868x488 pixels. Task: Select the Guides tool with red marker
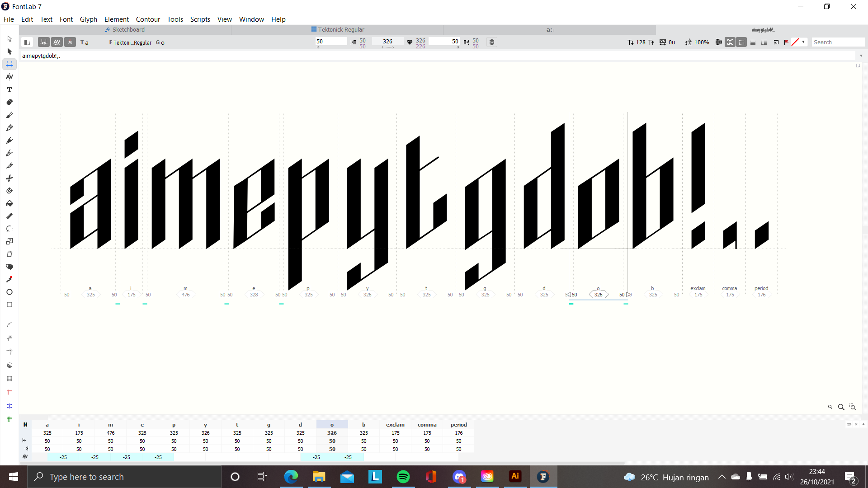click(9, 392)
